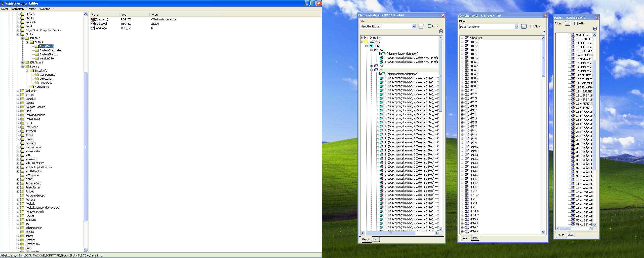Click the Klemmenleistendefinition icon under X2
This screenshot has width=644, height=258.
[x=382, y=54]
